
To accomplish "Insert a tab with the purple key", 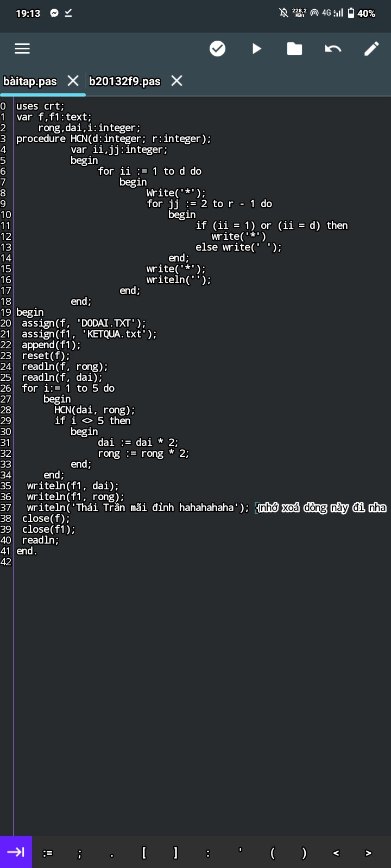I will [x=16, y=852].
